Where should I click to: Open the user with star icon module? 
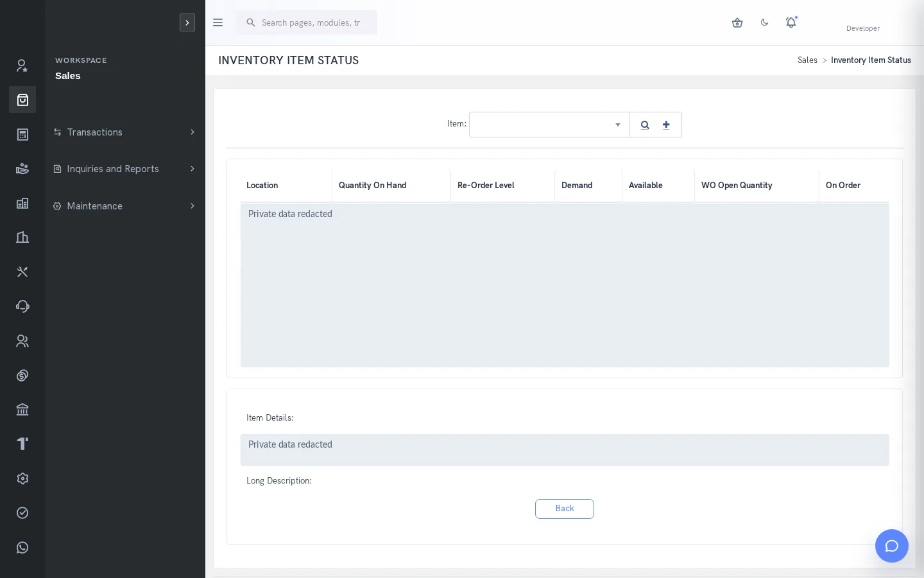coord(22,66)
